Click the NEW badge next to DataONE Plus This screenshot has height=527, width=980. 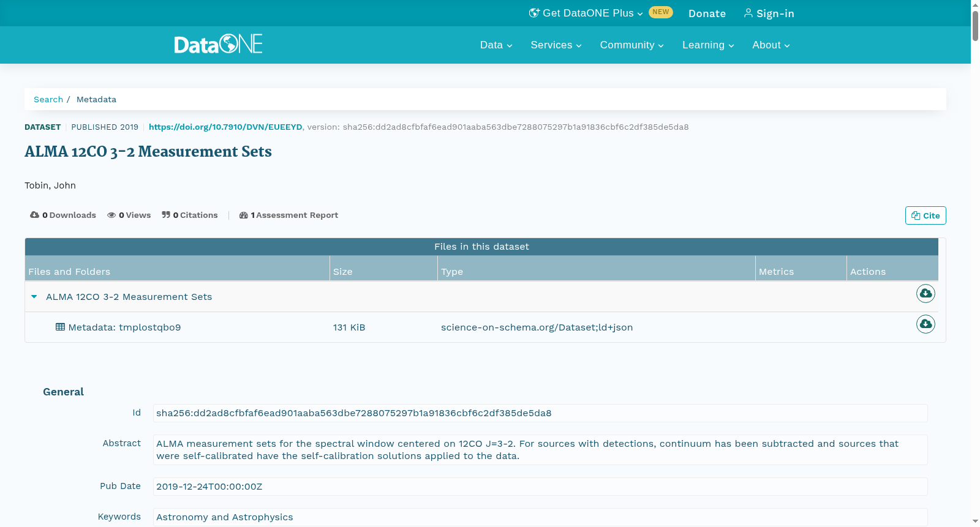[x=660, y=12]
